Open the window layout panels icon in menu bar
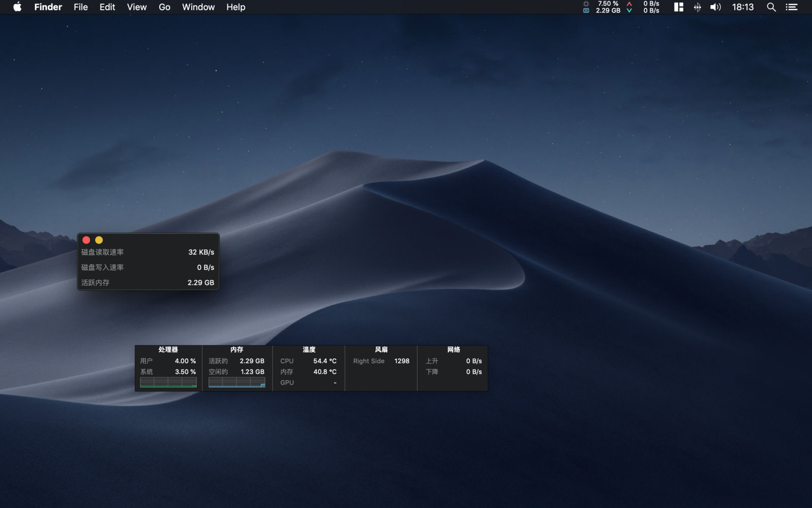 tap(679, 7)
